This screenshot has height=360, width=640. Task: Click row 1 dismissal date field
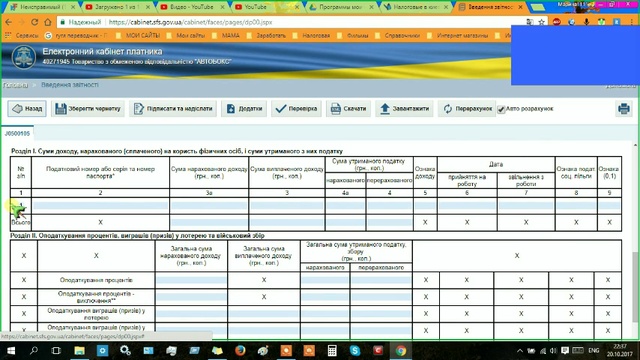(x=526, y=205)
